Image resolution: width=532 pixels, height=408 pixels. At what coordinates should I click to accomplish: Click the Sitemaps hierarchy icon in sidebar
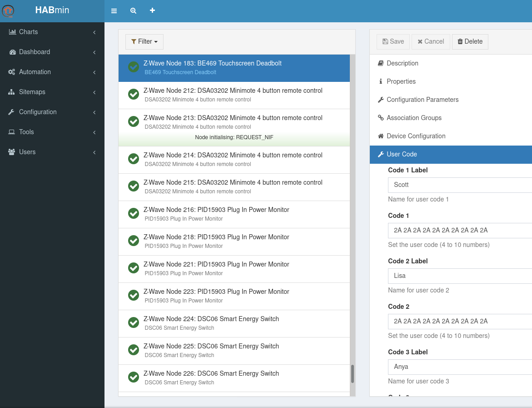point(11,92)
